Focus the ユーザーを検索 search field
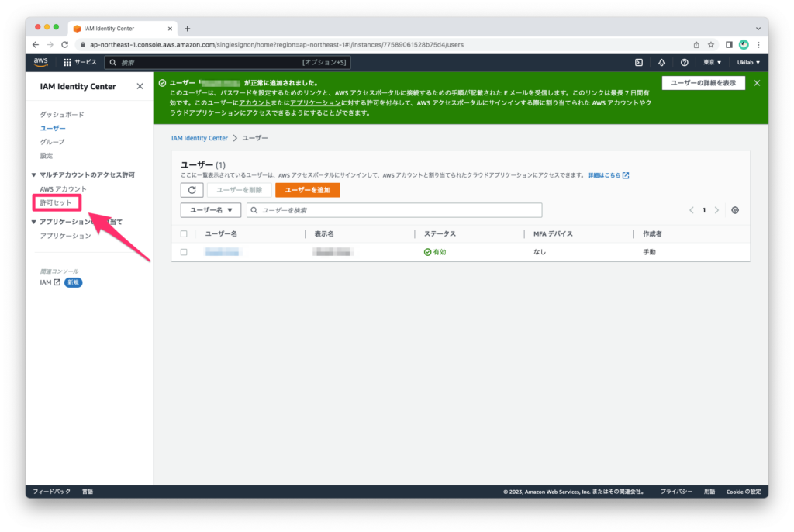 point(394,209)
